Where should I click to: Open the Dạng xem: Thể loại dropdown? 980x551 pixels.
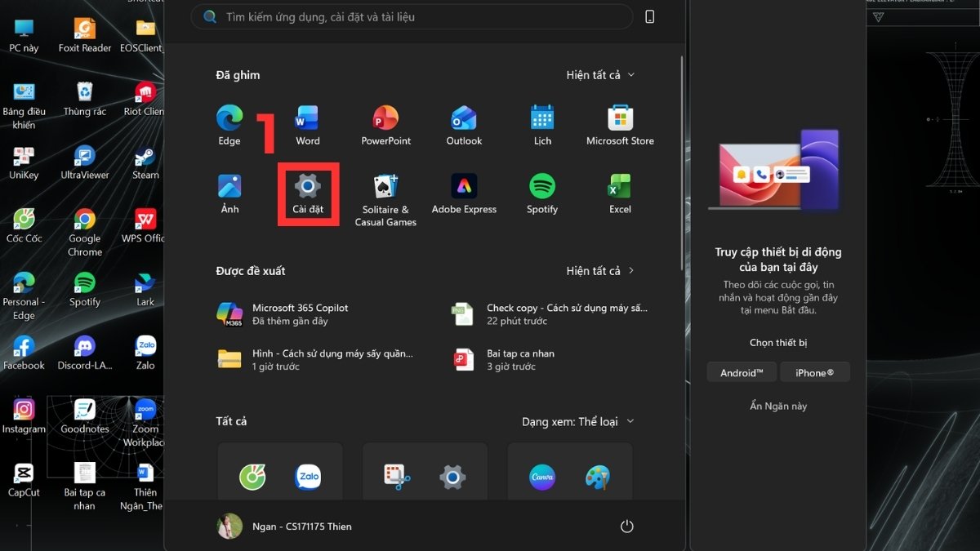[x=577, y=422]
